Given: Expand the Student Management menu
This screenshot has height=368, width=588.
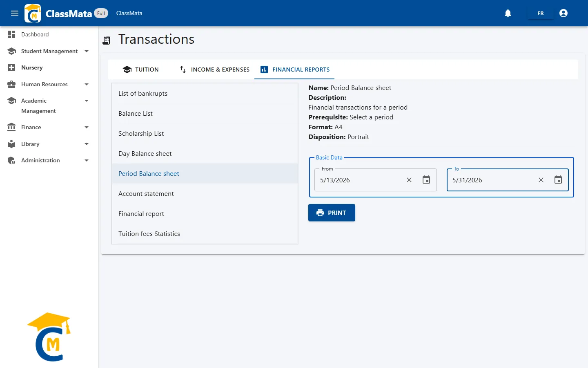Looking at the screenshot, I should tap(49, 51).
